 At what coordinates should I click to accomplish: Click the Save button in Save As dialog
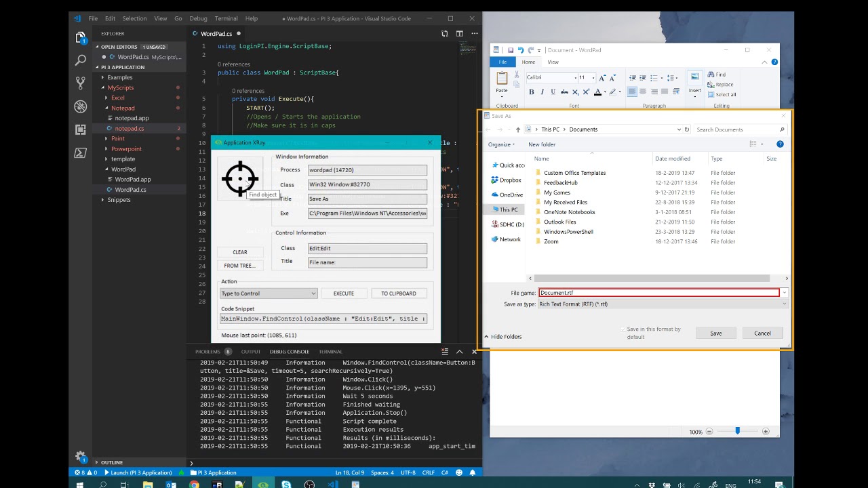(x=716, y=333)
